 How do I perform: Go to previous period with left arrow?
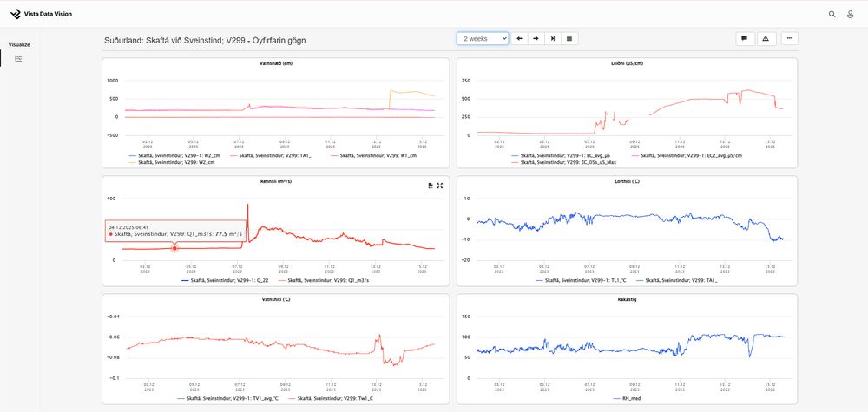[519, 39]
